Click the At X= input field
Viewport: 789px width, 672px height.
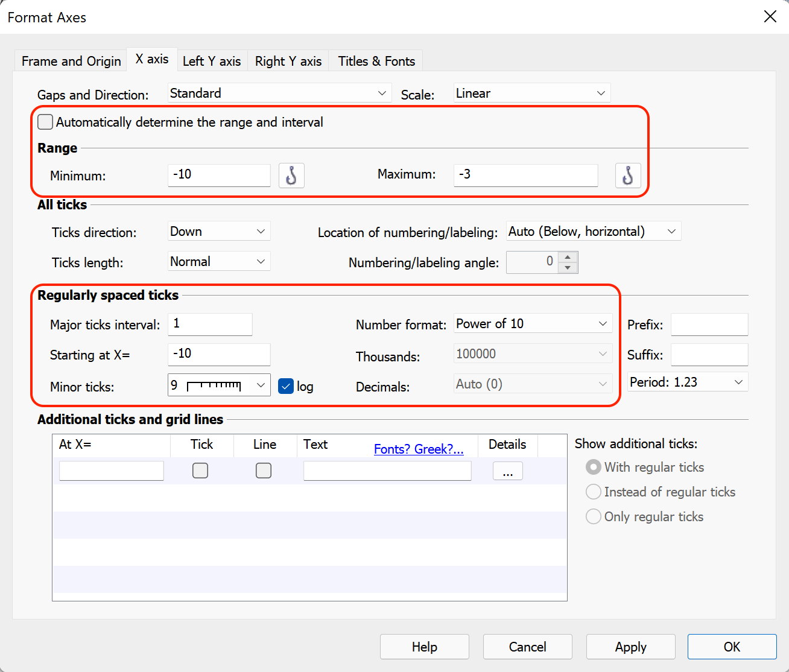point(112,471)
